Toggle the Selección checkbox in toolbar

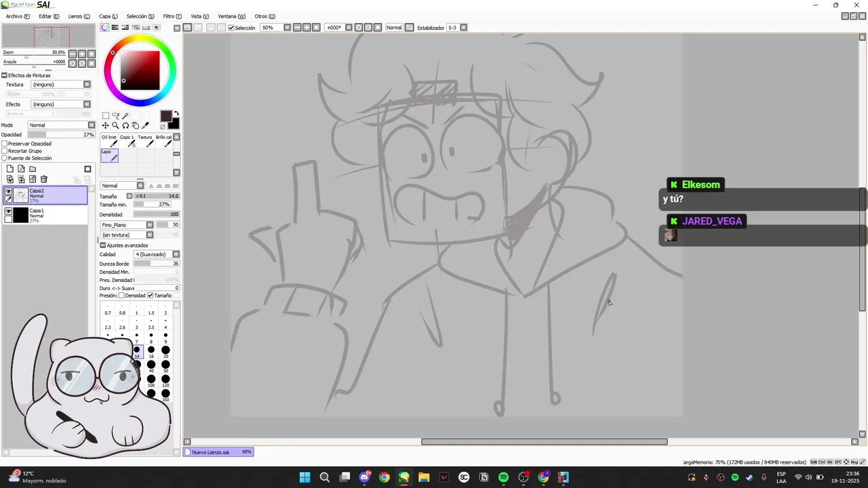231,28
